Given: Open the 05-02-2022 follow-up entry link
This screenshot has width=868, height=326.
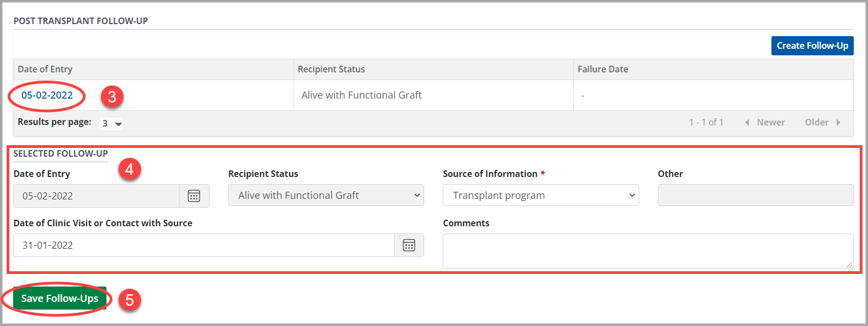Looking at the screenshot, I should 47,95.
